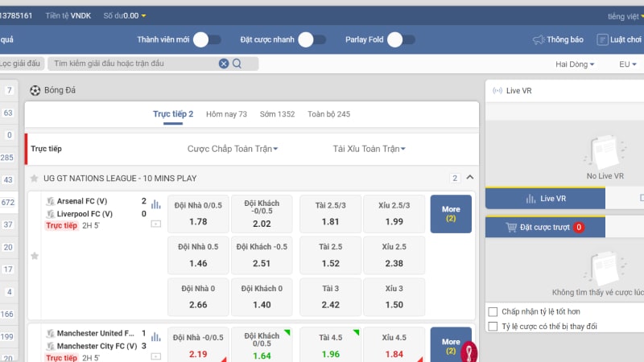Check Tỷ lệ cược có thể bị thay đổi
Image resolution: width=644 pixels, height=362 pixels.
click(493, 327)
